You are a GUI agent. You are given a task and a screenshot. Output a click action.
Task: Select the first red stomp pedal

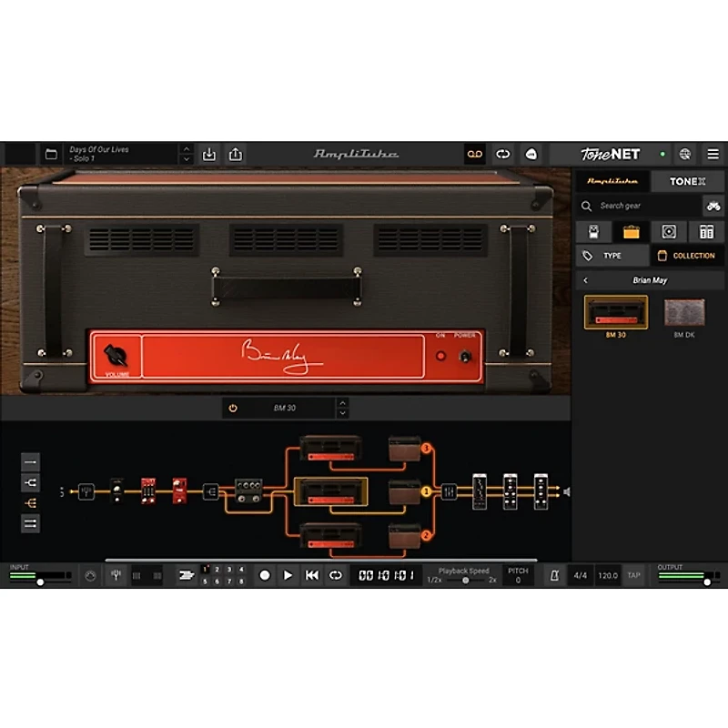pyautogui.click(x=148, y=490)
